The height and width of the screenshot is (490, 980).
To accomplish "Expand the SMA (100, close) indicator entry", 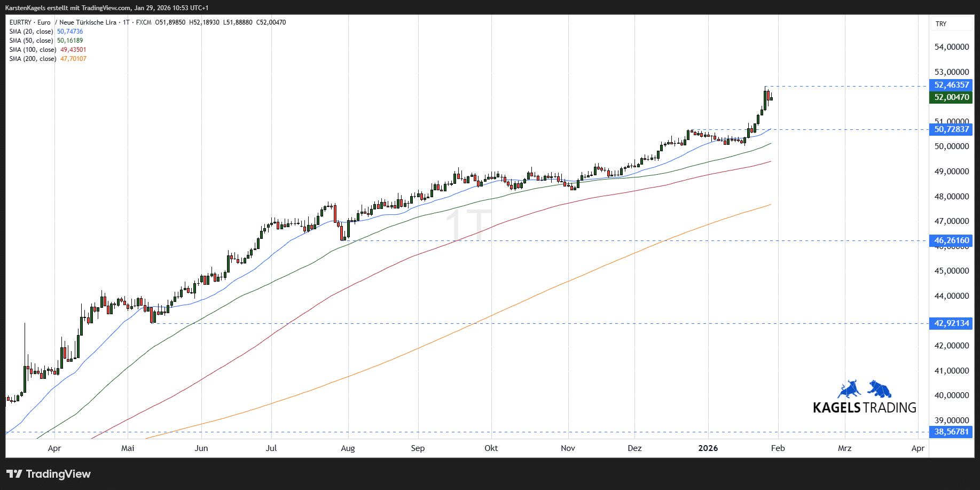I will pos(33,50).
